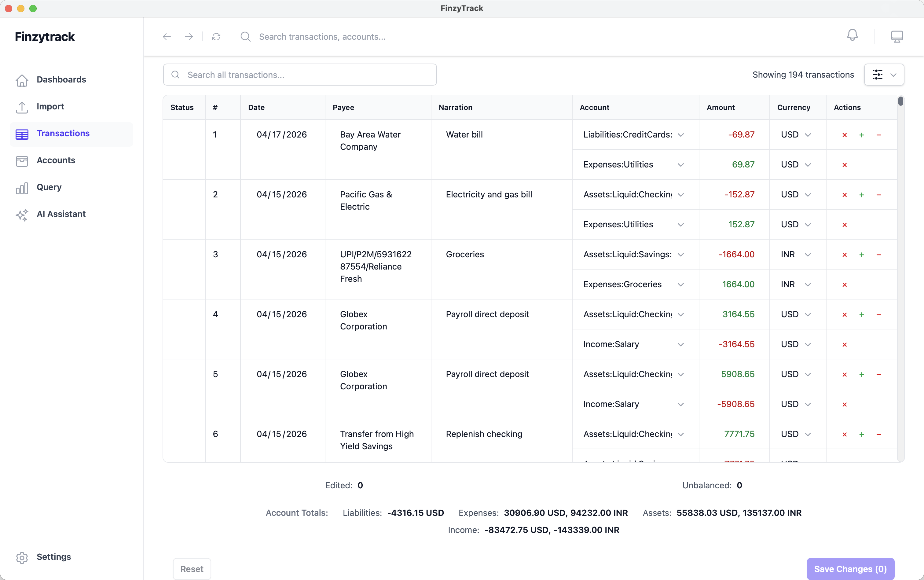Focus the top Search transactions, accounts field
This screenshot has width=924, height=580.
[x=322, y=37]
